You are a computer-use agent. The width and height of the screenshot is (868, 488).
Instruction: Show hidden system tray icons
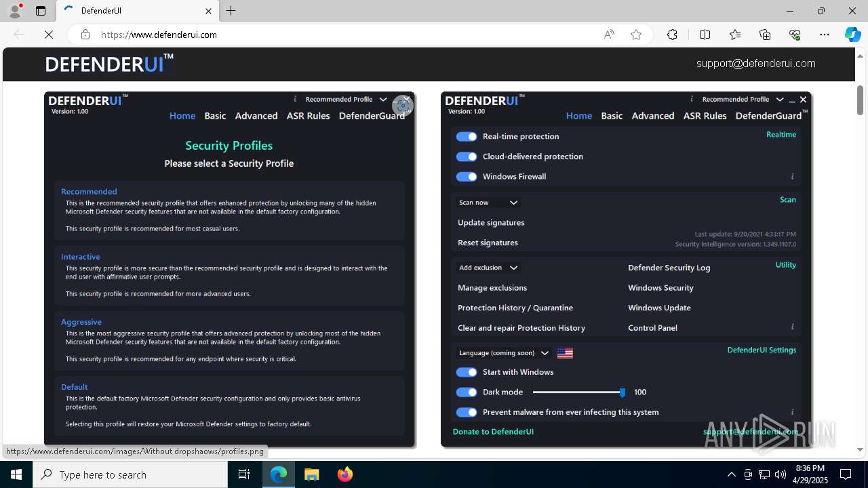731,474
